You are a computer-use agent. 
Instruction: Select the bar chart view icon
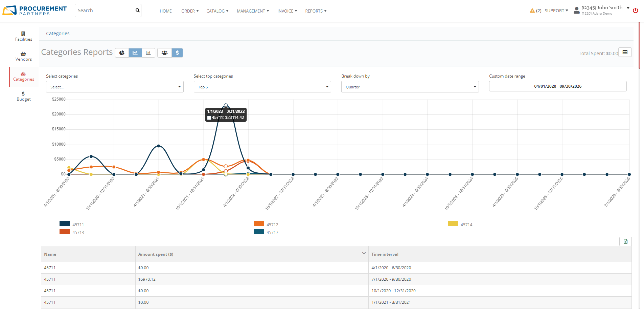pos(148,52)
